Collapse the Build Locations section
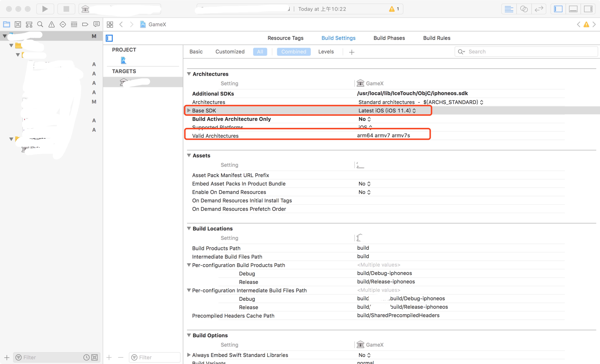600x364 pixels. coord(189,228)
